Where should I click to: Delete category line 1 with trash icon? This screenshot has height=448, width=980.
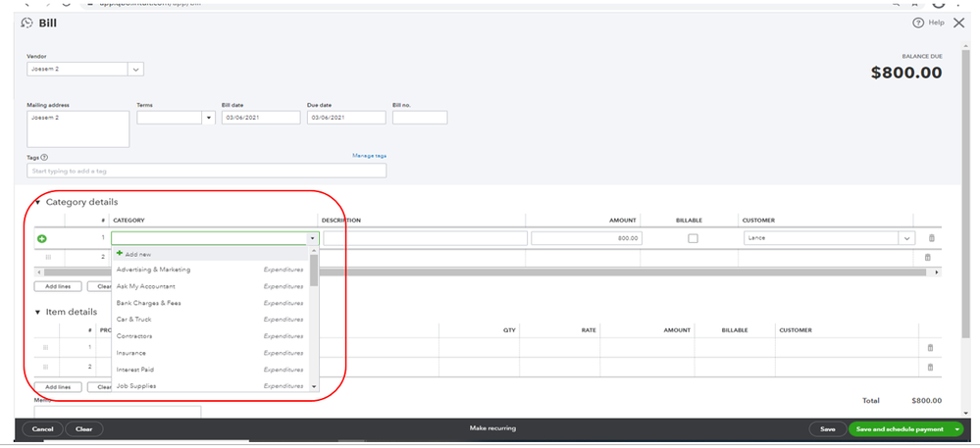pyautogui.click(x=931, y=238)
